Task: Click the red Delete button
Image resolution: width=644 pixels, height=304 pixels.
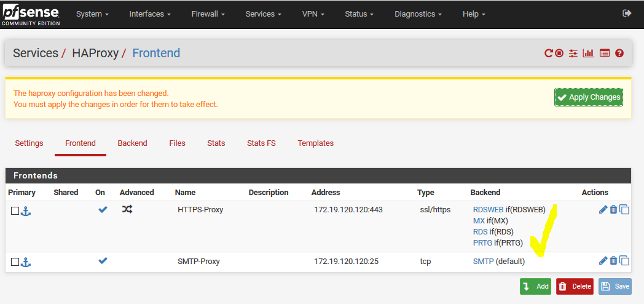Action: (x=575, y=286)
